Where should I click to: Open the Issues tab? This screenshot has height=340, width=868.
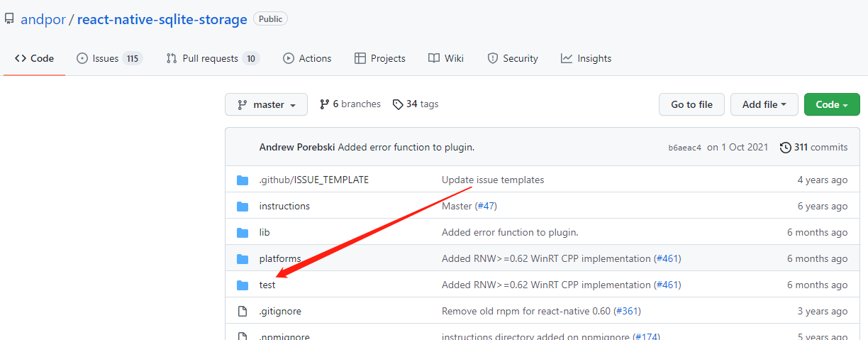[109, 58]
